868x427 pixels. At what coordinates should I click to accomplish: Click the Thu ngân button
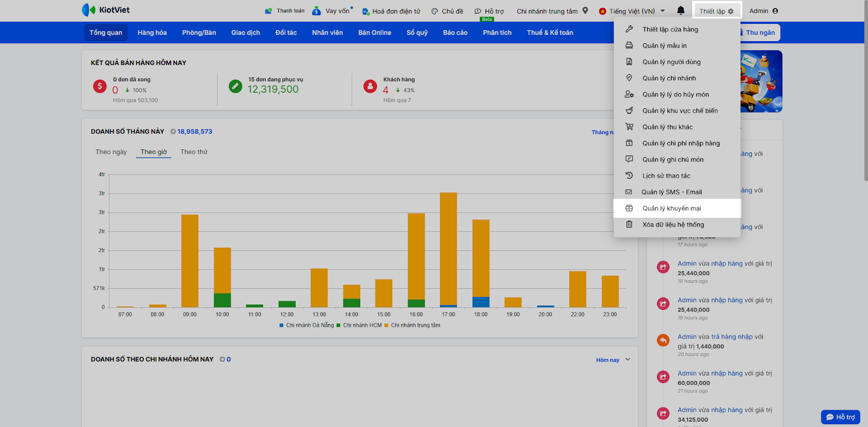coord(759,33)
